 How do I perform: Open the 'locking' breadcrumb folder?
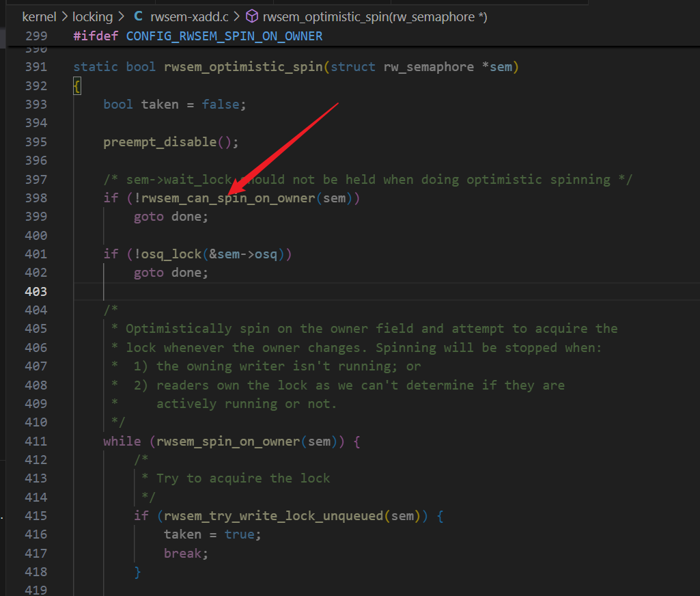coord(92,17)
